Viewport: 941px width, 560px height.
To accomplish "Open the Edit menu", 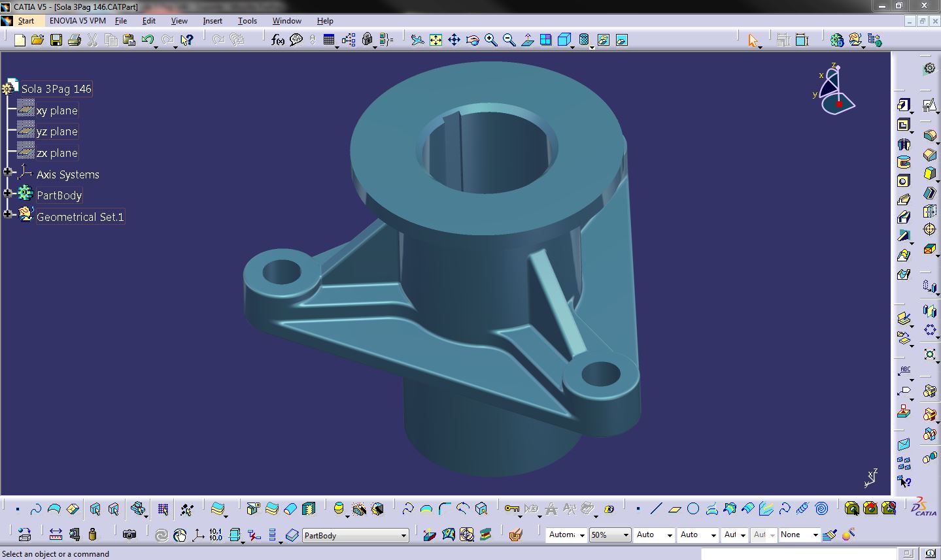I will point(149,21).
